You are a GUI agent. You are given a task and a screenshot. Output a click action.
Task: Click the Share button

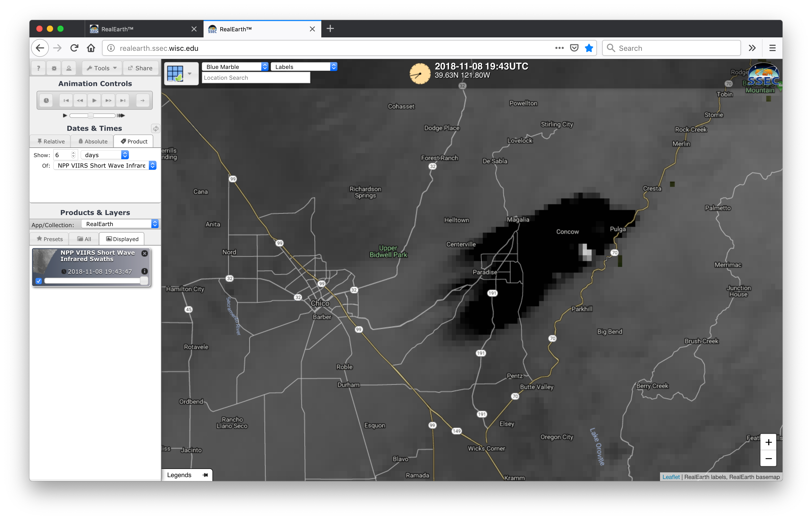click(x=140, y=68)
